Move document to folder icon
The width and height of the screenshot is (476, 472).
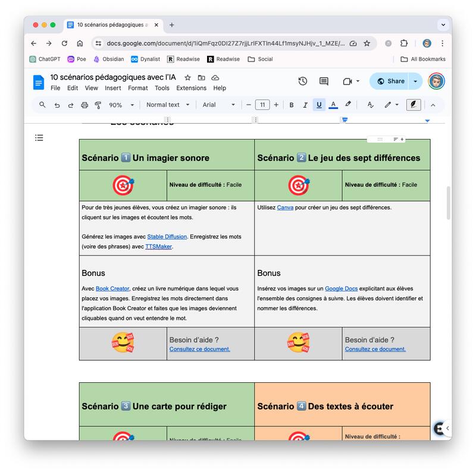(201, 78)
